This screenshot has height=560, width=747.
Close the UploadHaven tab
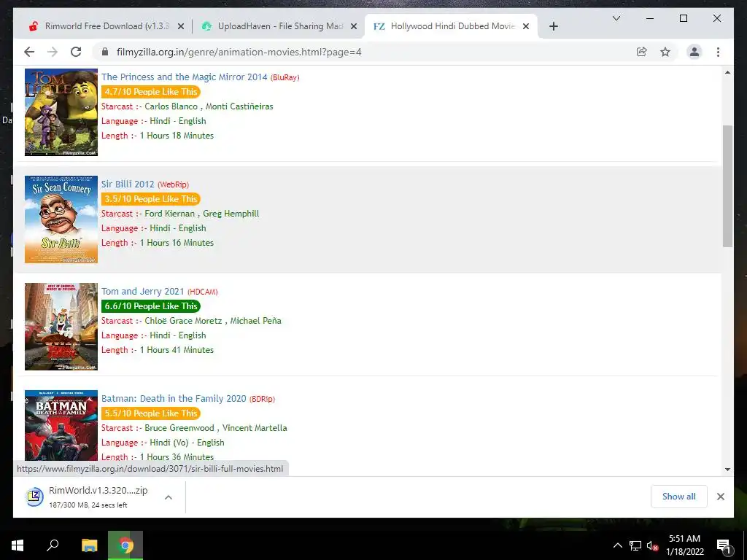[x=354, y=27]
